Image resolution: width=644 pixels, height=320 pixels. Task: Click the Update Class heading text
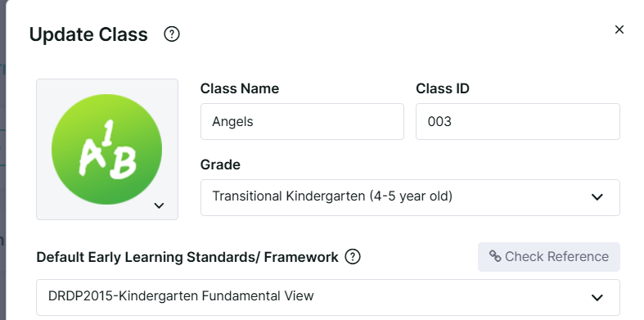pyautogui.click(x=88, y=34)
